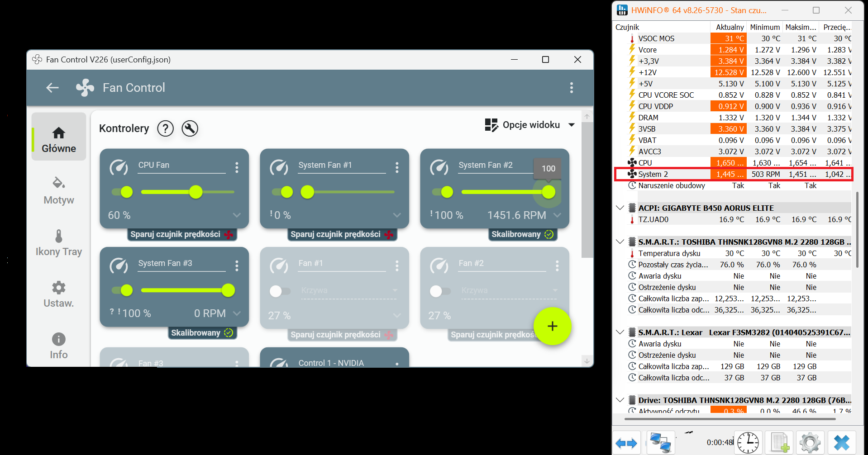
Task: Switch to the Motyw tab
Action: 59,191
